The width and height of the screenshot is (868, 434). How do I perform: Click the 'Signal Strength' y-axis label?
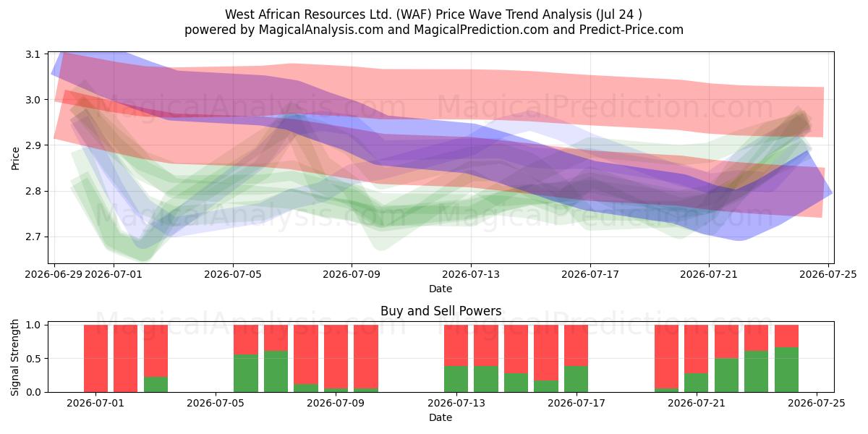[x=16, y=358]
